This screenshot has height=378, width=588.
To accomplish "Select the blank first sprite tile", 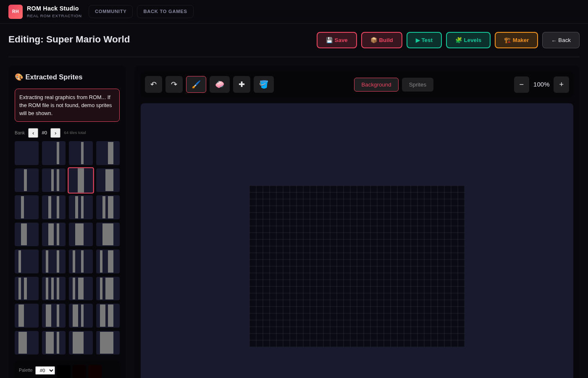I will pyautogui.click(x=26, y=153).
